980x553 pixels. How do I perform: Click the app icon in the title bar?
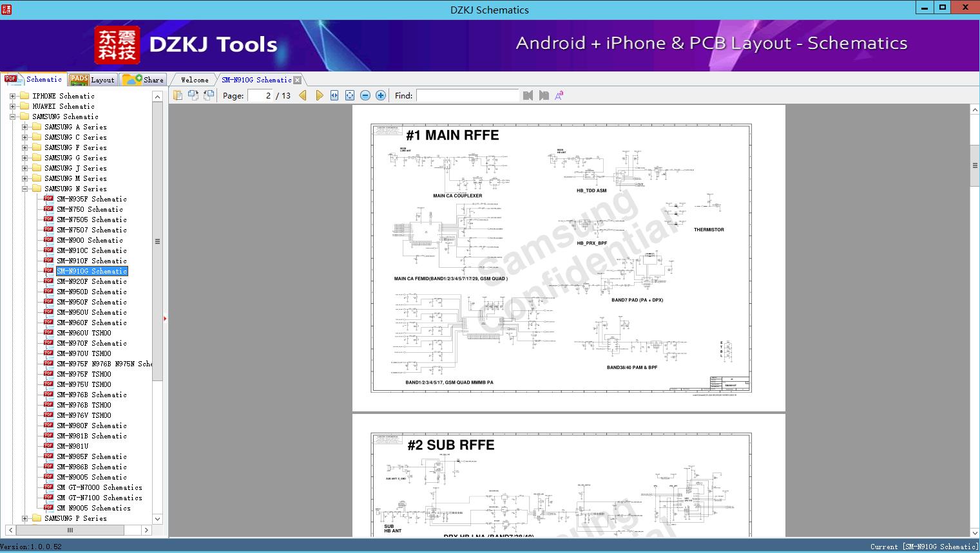click(x=6, y=10)
